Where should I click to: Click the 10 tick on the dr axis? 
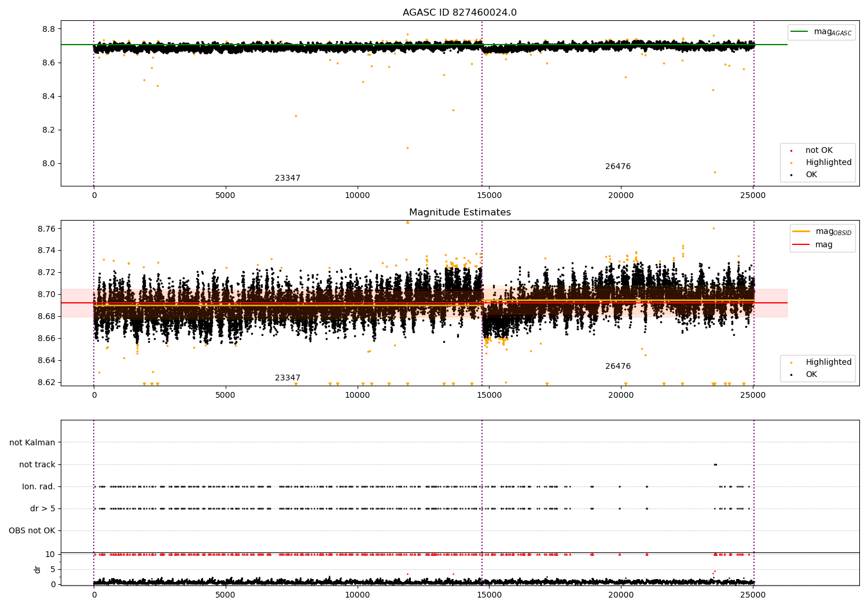50,554
